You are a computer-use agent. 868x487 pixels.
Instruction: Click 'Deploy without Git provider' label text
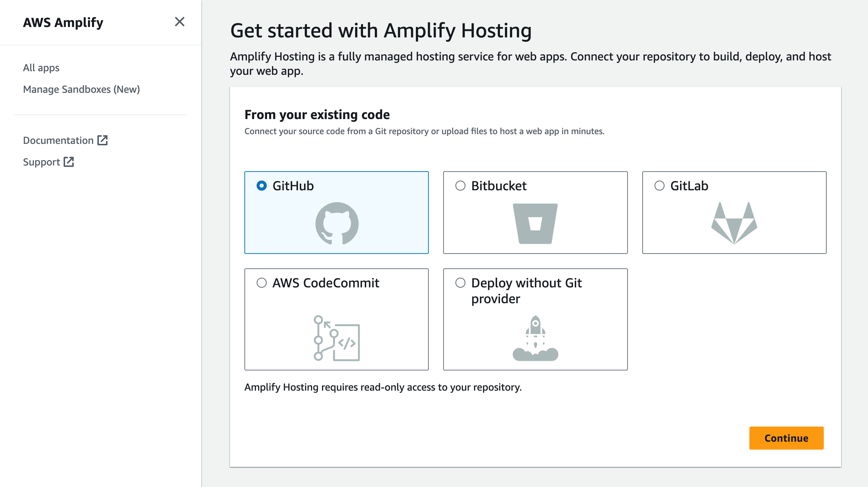coord(527,291)
